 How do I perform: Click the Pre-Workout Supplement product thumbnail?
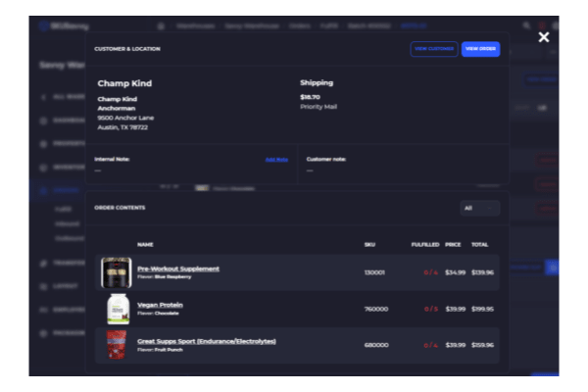[x=117, y=272]
